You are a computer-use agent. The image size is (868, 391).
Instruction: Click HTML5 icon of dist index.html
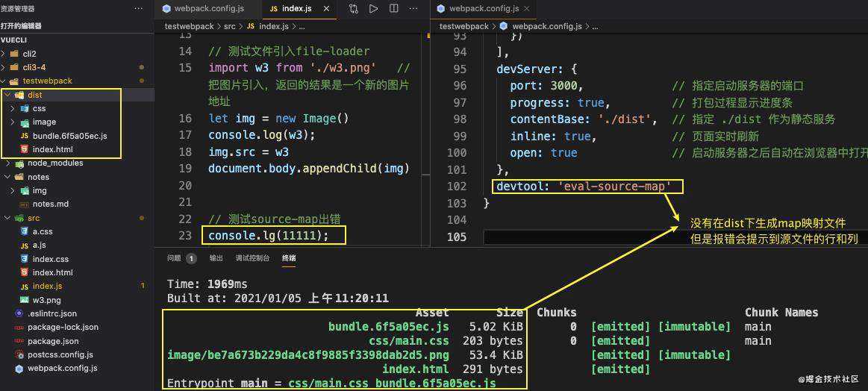click(x=24, y=149)
